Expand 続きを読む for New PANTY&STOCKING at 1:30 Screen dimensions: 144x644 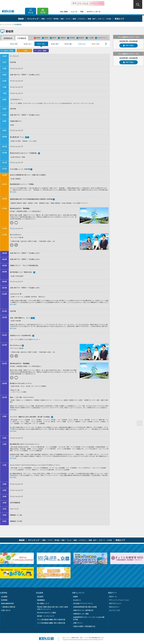13,478
